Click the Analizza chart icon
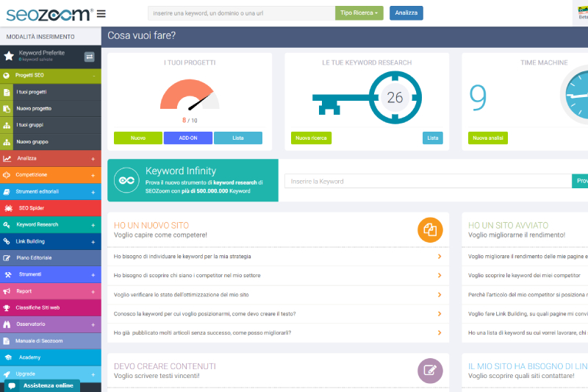The width and height of the screenshot is (588, 392). coord(7,159)
